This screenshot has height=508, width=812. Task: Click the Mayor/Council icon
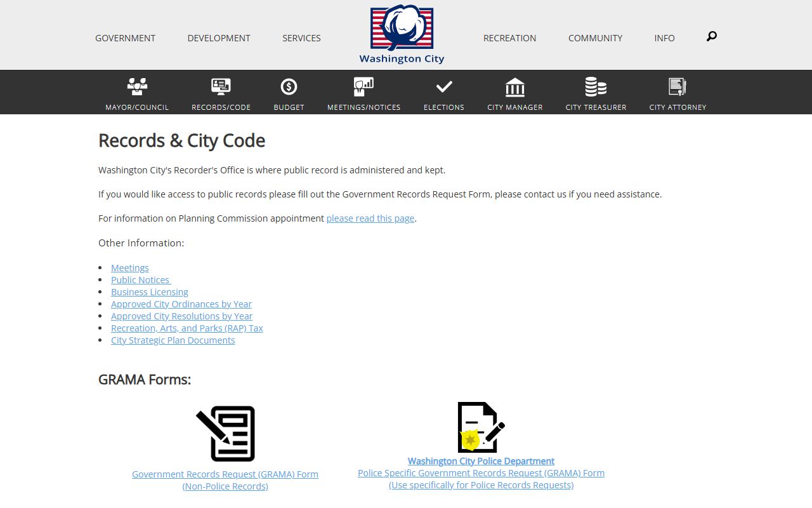(137, 87)
